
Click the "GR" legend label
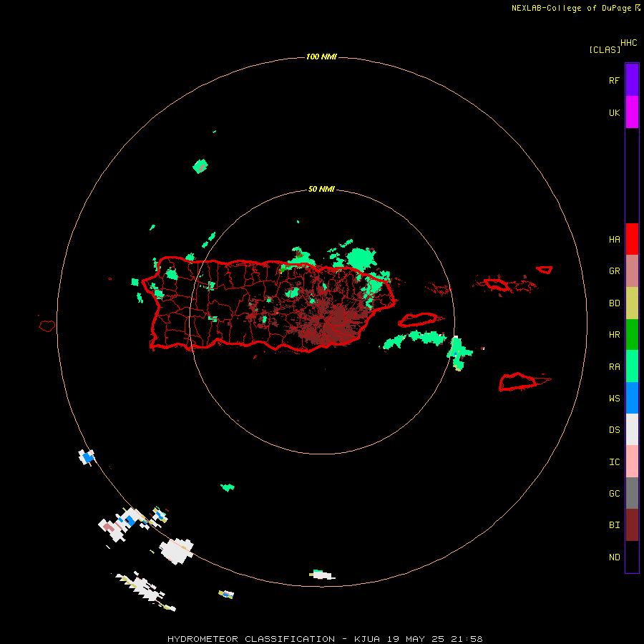(614, 271)
